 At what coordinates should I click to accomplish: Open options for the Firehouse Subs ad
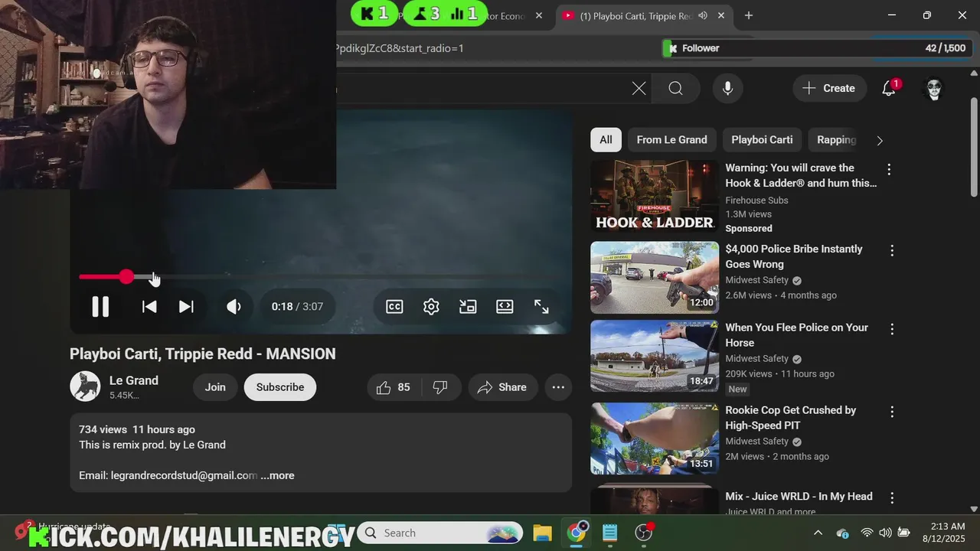tap(889, 169)
